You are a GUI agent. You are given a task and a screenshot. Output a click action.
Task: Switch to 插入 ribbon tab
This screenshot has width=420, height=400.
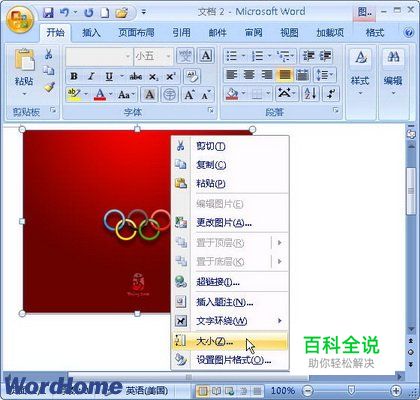91,33
